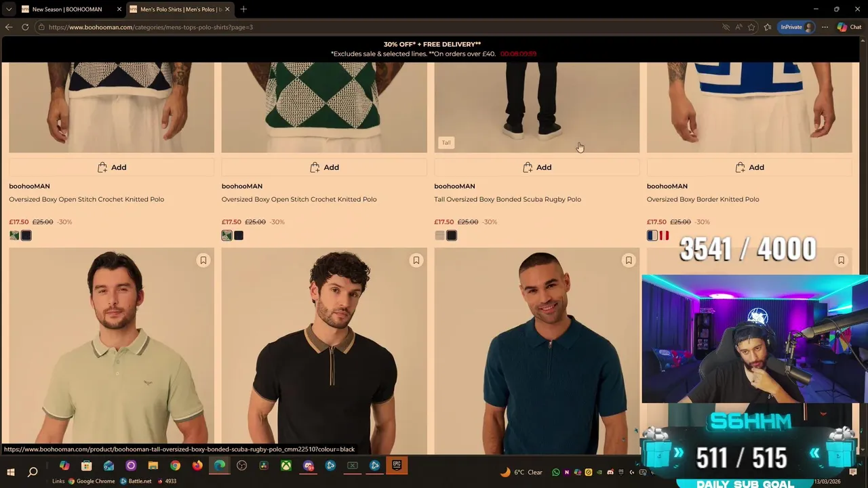Open DaVinci Resolve from taskbar
The image size is (868, 488).
tap(264, 466)
